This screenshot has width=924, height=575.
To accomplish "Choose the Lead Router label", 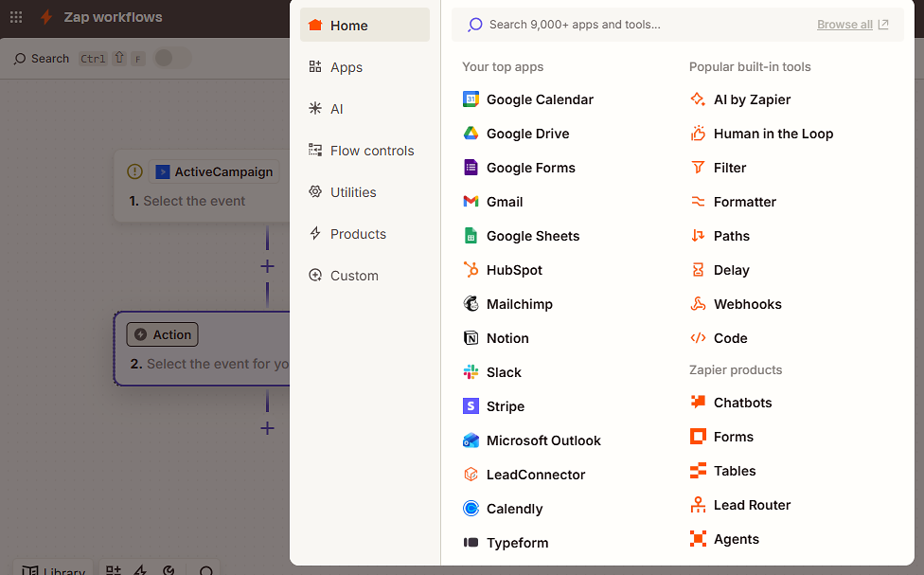I will click(x=752, y=505).
